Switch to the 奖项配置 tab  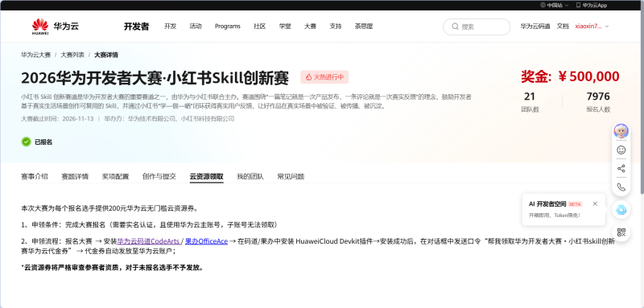pos(115,177)
